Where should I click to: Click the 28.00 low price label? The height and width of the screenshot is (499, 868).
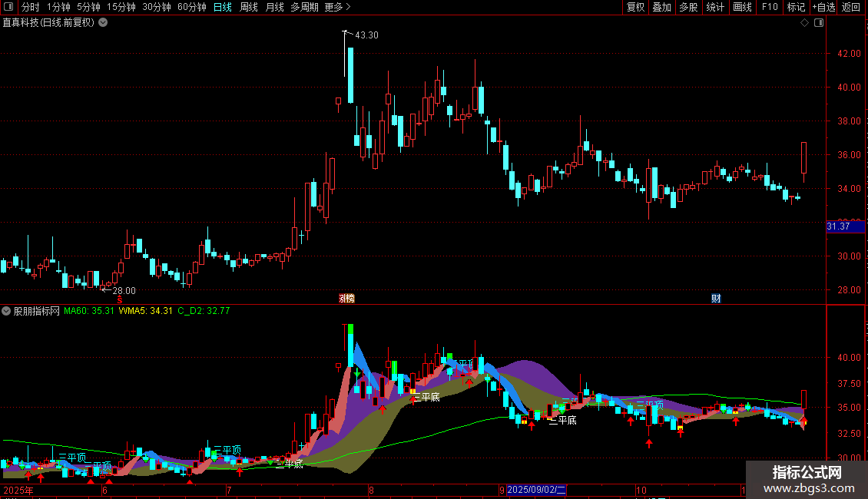(124, 291)
